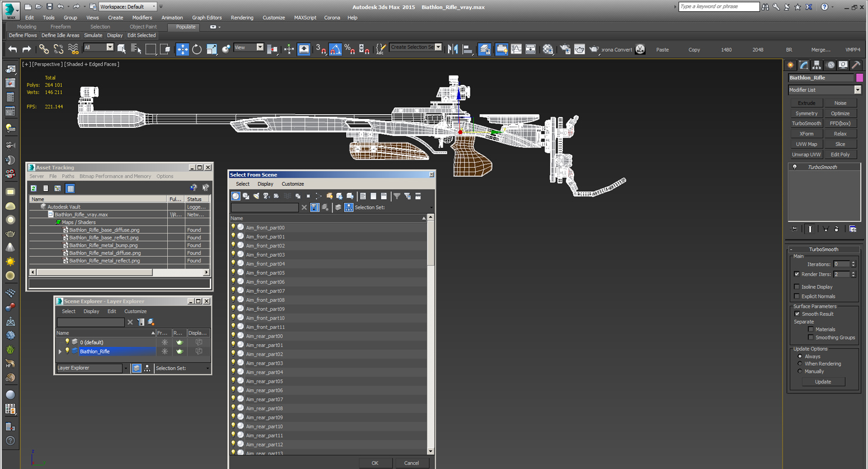Open Render Setup teapot icon
868x469 pixels.
point(565,49)
